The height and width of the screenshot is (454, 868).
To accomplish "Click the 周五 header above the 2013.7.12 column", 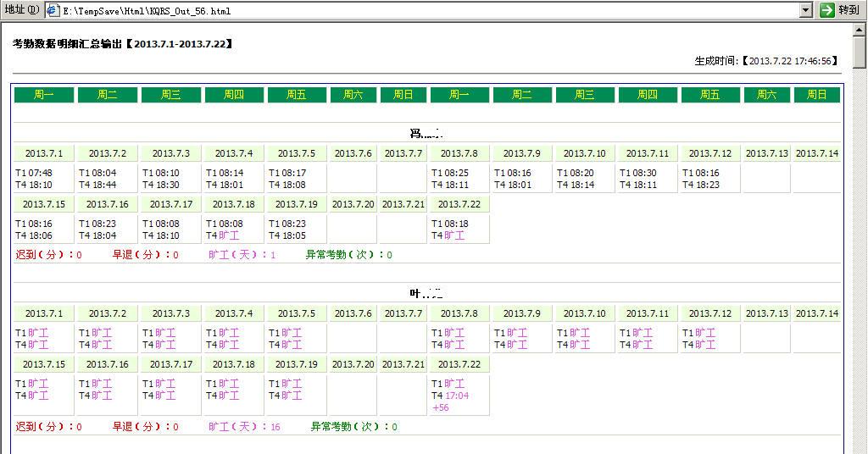I will point(709,95).
